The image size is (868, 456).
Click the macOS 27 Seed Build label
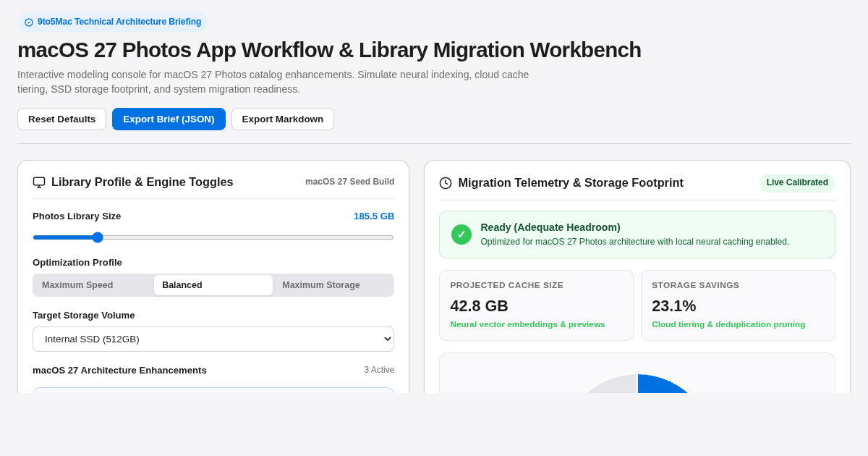(349, 182)
